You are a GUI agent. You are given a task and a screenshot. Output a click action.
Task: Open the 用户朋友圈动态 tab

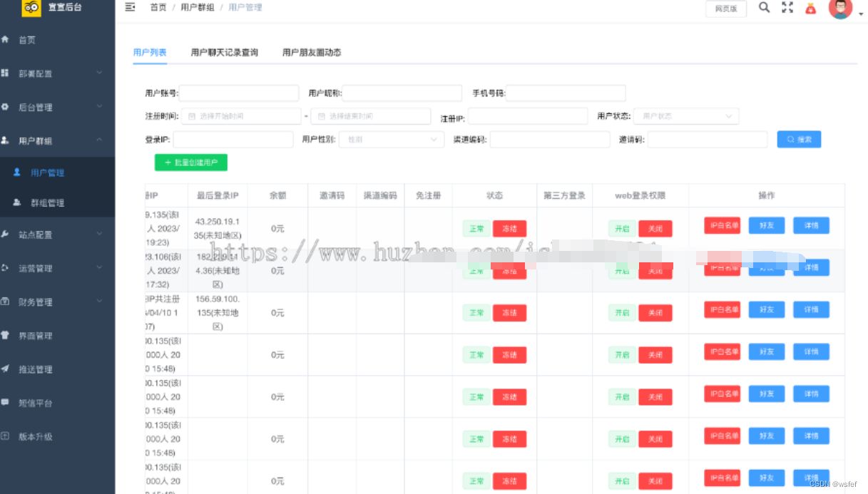tap(310, 51)
